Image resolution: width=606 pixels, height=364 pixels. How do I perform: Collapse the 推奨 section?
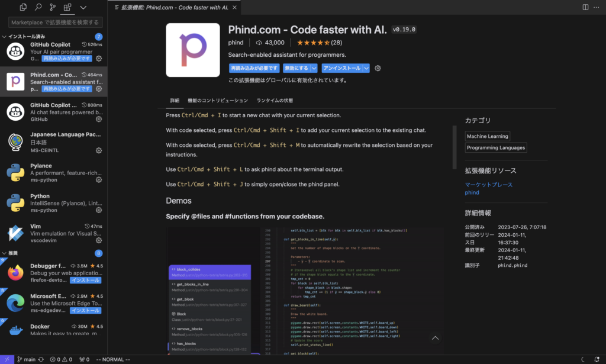click(x=11, y=253)
